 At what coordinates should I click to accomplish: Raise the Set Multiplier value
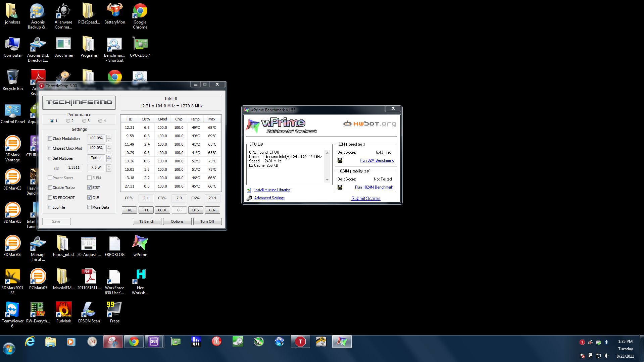(109, 156)
